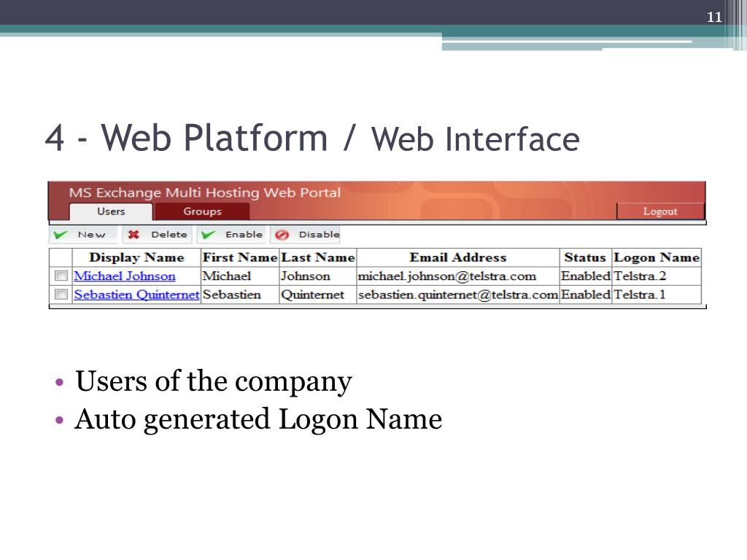Click the slide number 11
Screen dimensions: 747x560
coord(714,17)
